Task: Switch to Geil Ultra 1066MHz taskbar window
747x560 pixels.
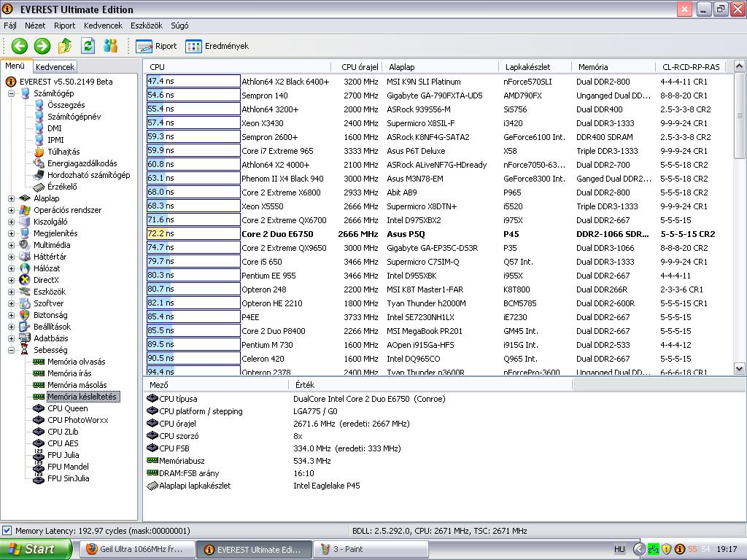Action: (136, 550)
